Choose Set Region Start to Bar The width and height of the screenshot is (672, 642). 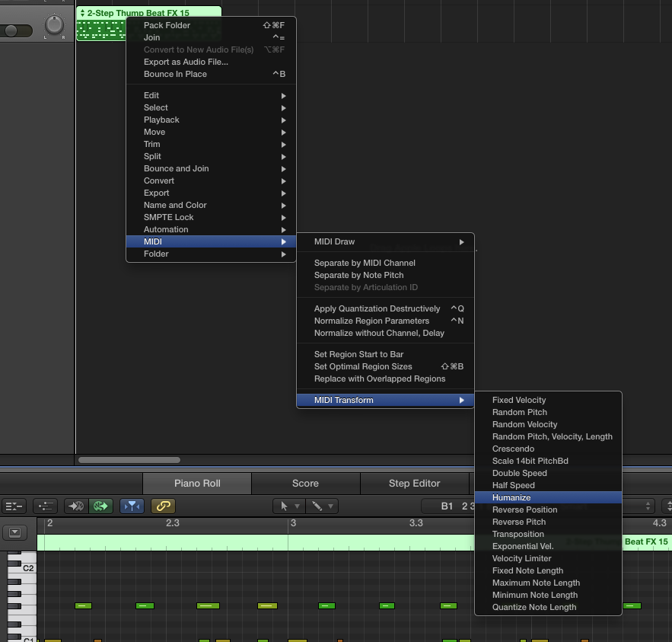385,354
